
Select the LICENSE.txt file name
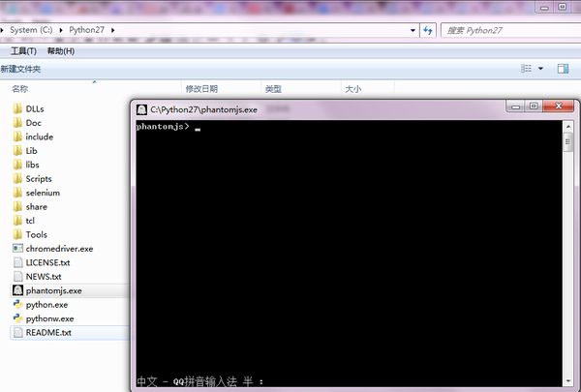click(47, 262)
